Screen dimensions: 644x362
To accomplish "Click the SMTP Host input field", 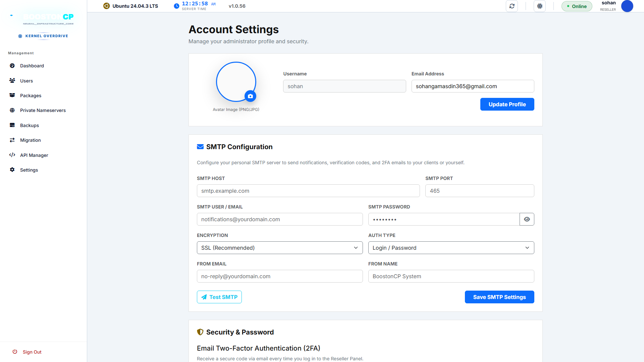I will coord(308,191).
